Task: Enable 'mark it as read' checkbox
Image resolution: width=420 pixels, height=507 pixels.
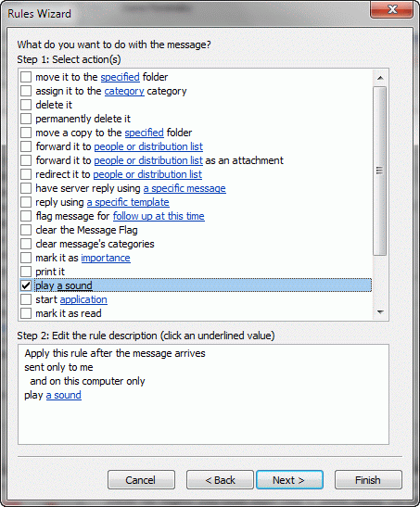Action: tap(26, 313)
